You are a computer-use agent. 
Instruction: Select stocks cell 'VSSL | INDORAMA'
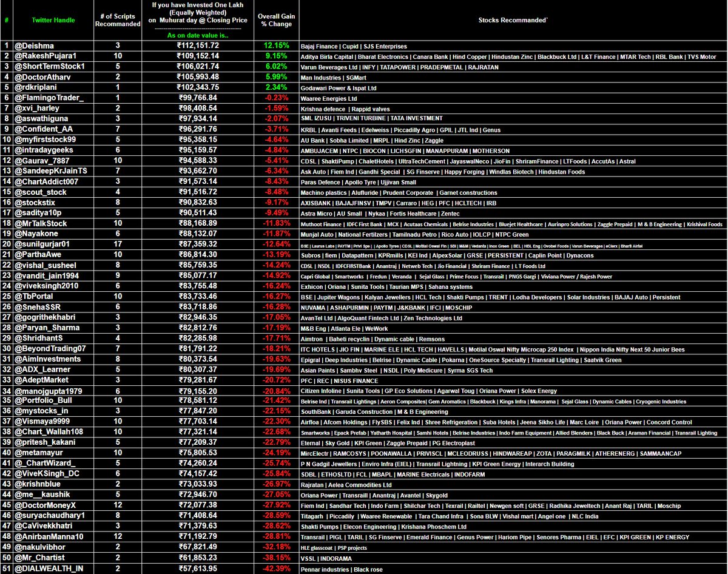pos(325,559)
